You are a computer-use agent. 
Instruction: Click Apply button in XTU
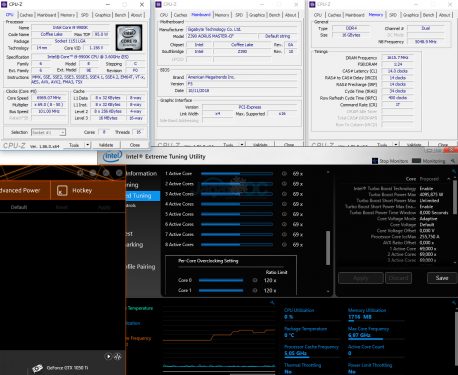point(361,278)
